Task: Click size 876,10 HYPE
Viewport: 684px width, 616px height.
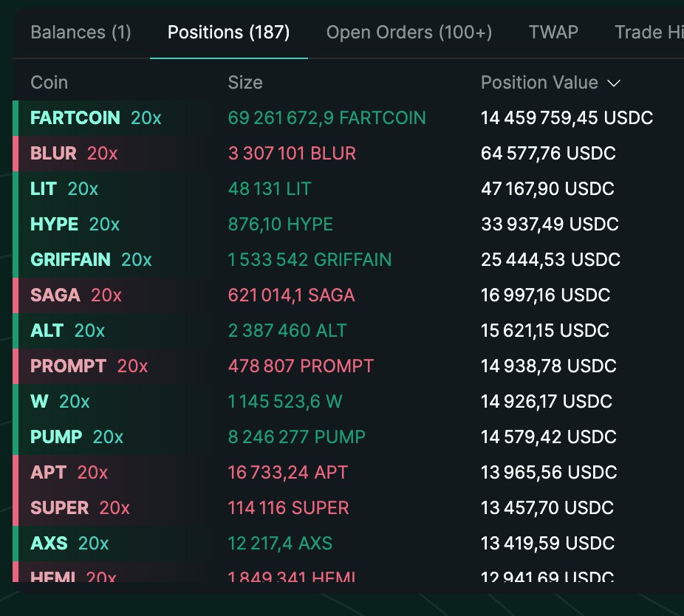Action: click(281, 225)
